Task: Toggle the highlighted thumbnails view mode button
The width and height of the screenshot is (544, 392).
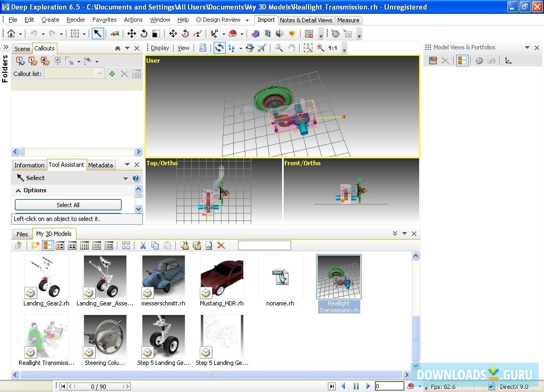Action: coord(48,245)
